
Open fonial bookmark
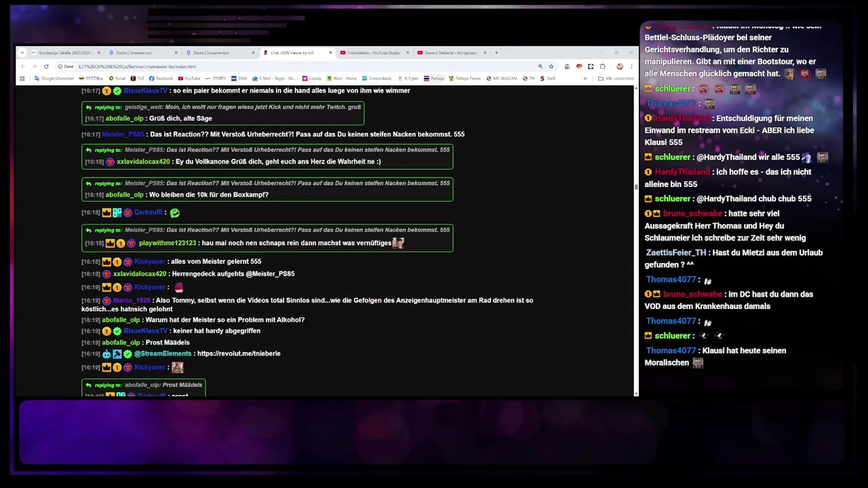tap(118, 79)
